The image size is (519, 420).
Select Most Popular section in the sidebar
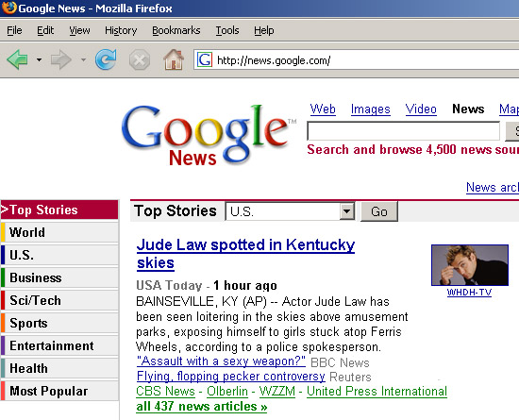tap(59, 391)
